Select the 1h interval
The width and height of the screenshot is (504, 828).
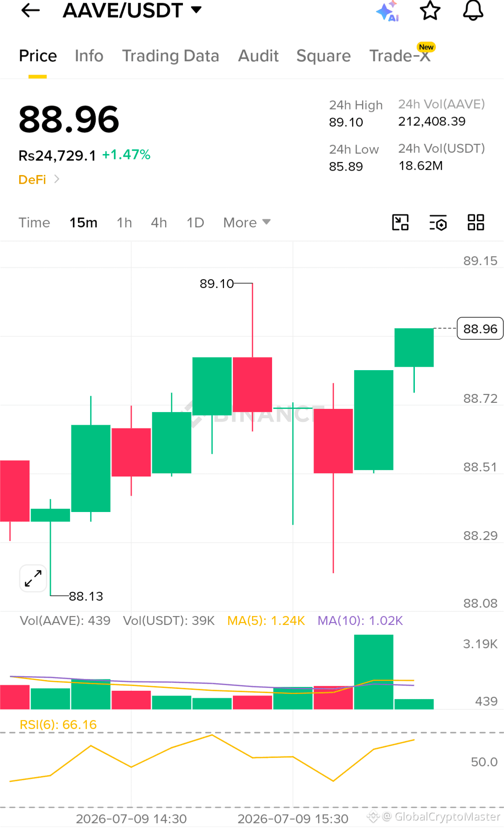click(124, 223)
